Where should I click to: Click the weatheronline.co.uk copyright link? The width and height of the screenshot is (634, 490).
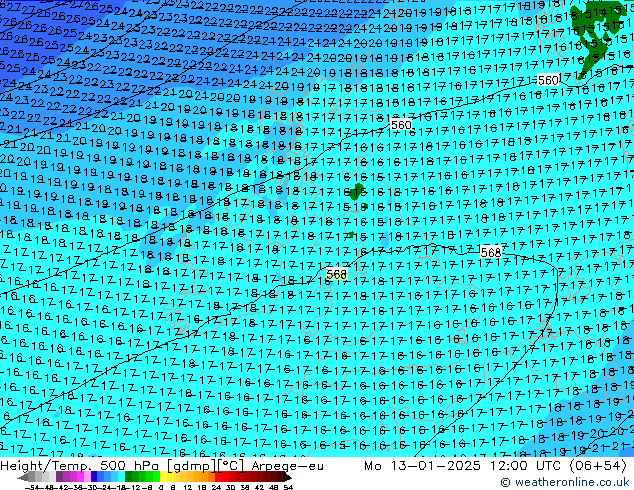[565, 482]
